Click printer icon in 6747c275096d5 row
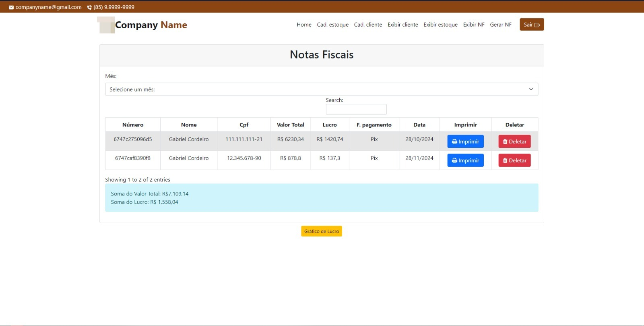 (454, 142)
